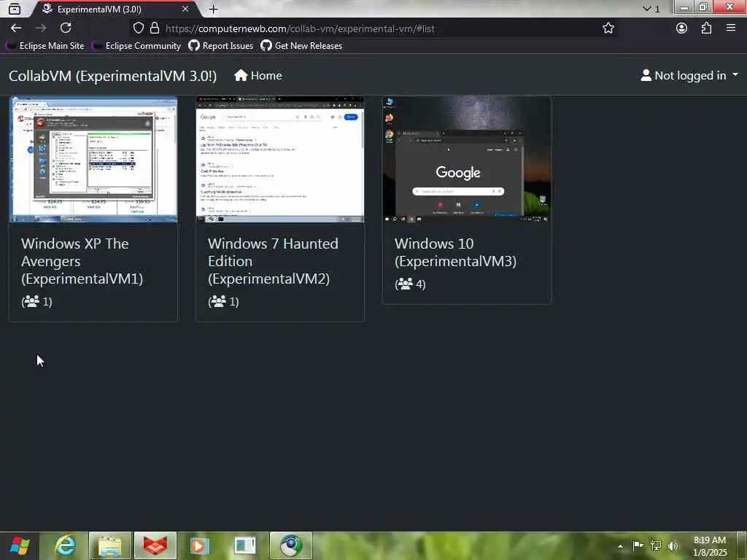
Task: Go to the Home nav link
Action: (258, 76)
